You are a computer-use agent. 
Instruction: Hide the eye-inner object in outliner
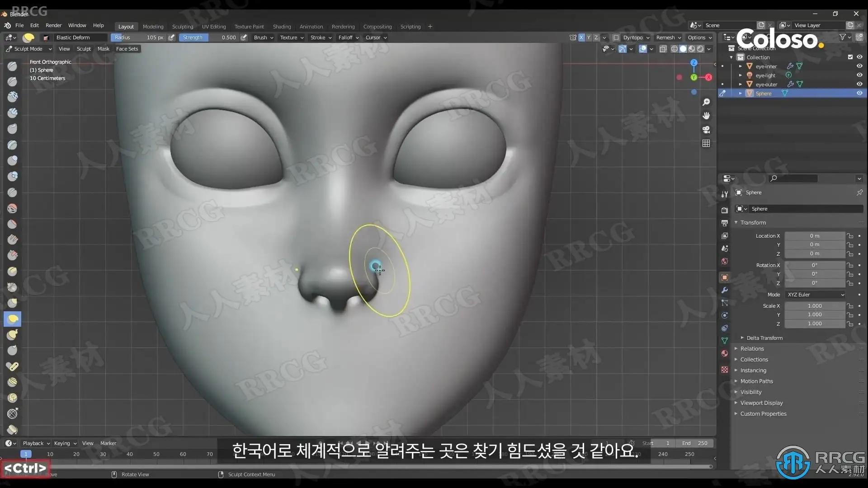(859, 66)
